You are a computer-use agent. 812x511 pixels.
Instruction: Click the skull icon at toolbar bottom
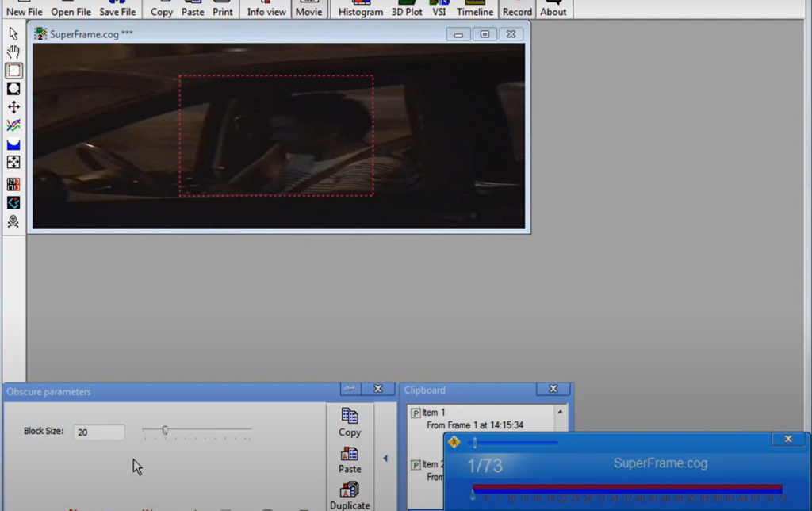pyautogui.click(x=13, y=222)
